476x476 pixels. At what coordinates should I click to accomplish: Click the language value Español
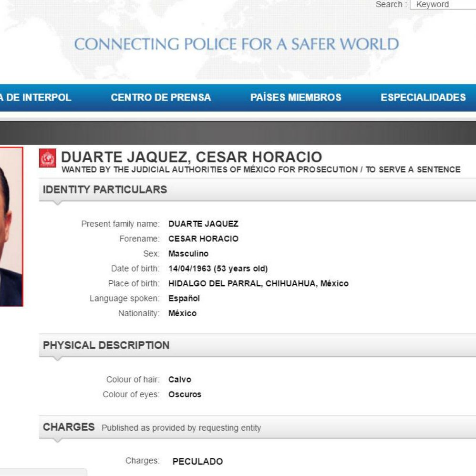184,299
